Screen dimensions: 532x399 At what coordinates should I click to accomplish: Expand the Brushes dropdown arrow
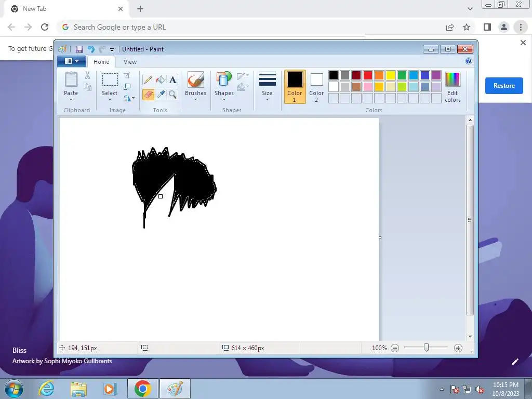(x=195, y=100)
